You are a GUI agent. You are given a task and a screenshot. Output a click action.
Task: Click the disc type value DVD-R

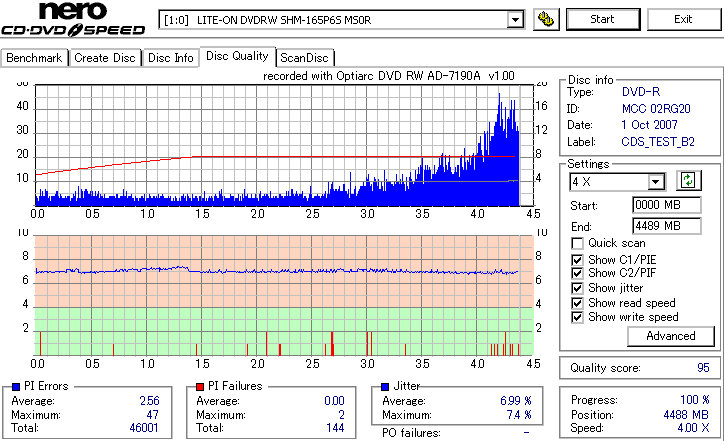641,92
